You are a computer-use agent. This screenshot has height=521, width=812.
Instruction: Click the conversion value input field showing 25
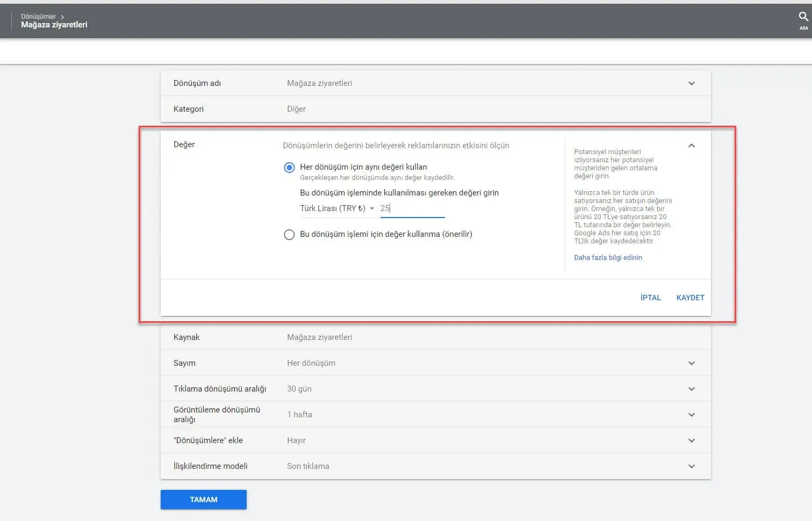412,208
